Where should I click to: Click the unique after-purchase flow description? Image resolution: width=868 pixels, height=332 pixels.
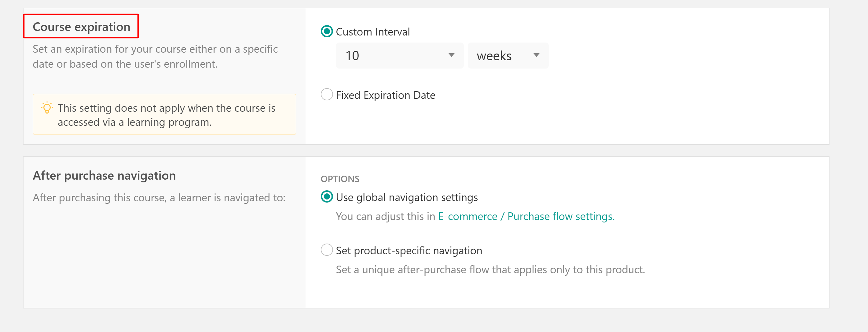click(490, 270)
